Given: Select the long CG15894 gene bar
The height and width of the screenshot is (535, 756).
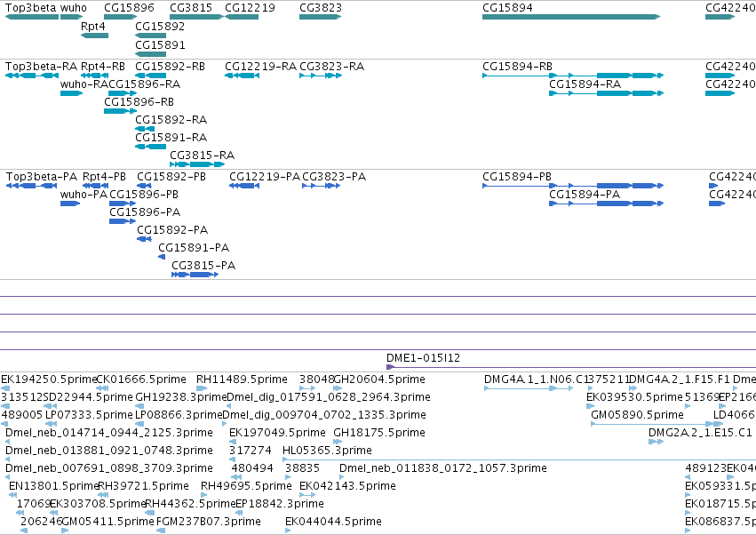Looking at the screenshot, I should pos(571,17).
